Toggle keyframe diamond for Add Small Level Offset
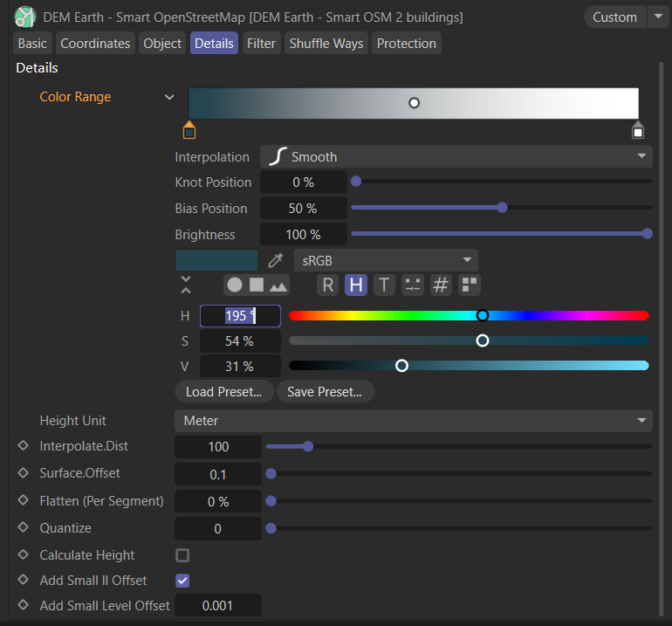The image size is (672, 626). pos(24,605)
